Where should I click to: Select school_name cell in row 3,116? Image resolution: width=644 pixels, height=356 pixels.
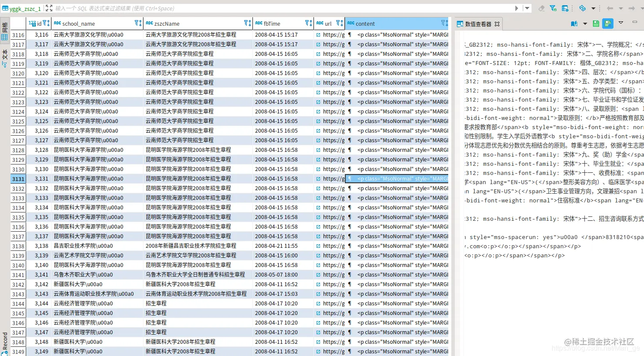(x=97, y=35)
